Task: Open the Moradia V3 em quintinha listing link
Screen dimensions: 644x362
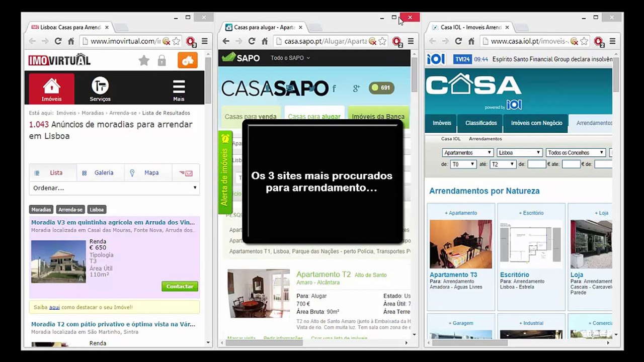Action: point(113,222)
